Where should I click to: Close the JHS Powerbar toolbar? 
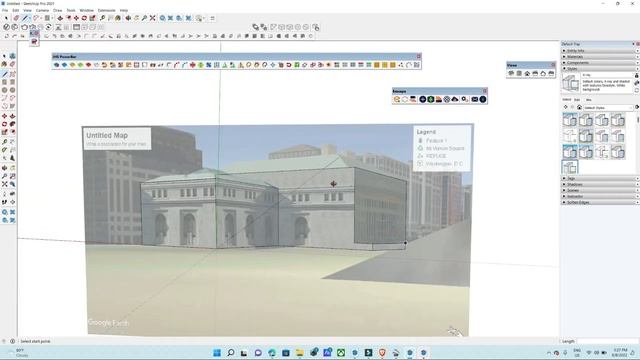tap(418, 56)
